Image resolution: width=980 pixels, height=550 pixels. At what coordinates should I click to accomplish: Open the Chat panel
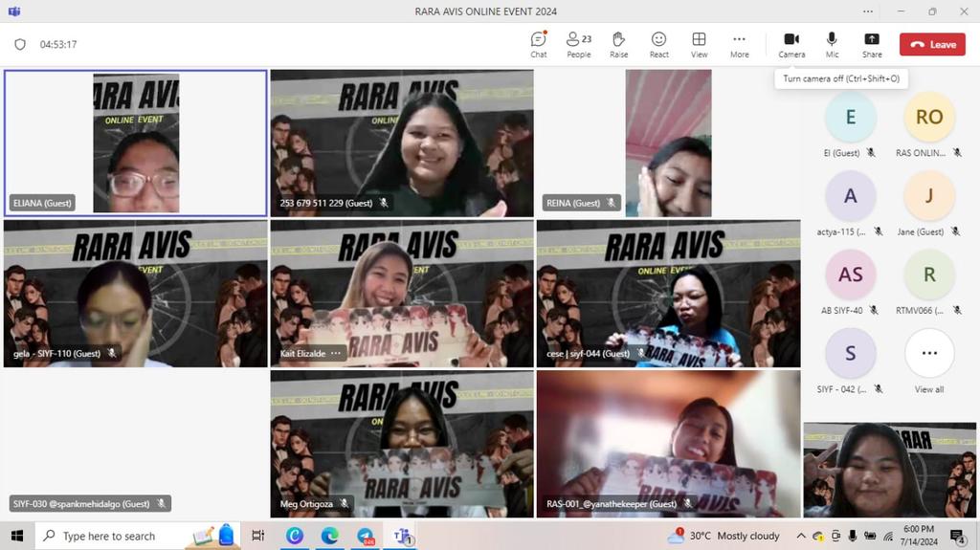539,44
